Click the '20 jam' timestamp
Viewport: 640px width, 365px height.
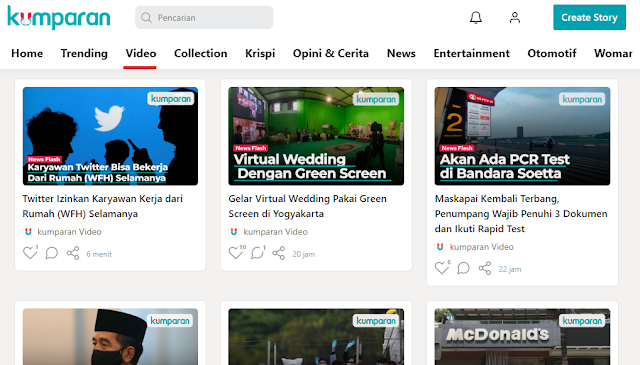304,254
